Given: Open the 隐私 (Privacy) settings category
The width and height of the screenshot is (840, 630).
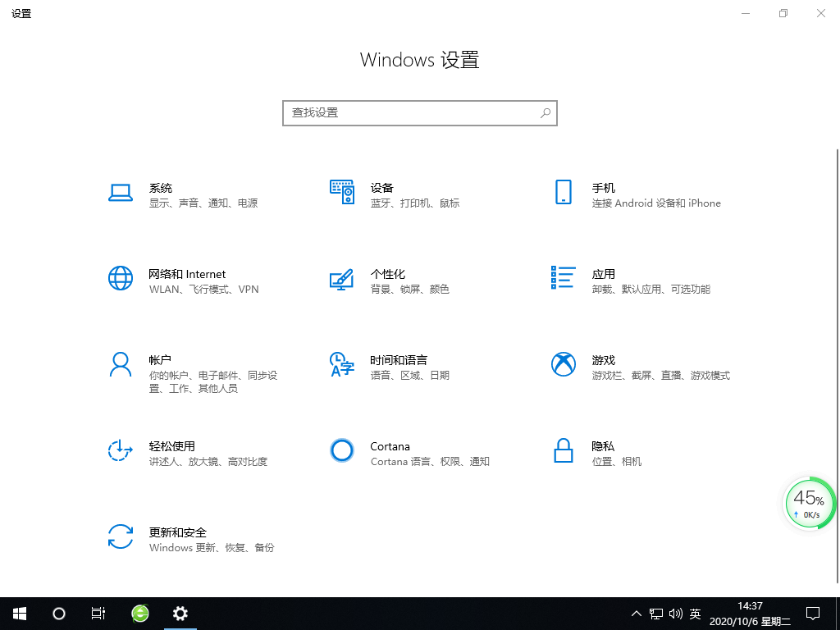Looking at the screenshot, I should click(604, 453).
